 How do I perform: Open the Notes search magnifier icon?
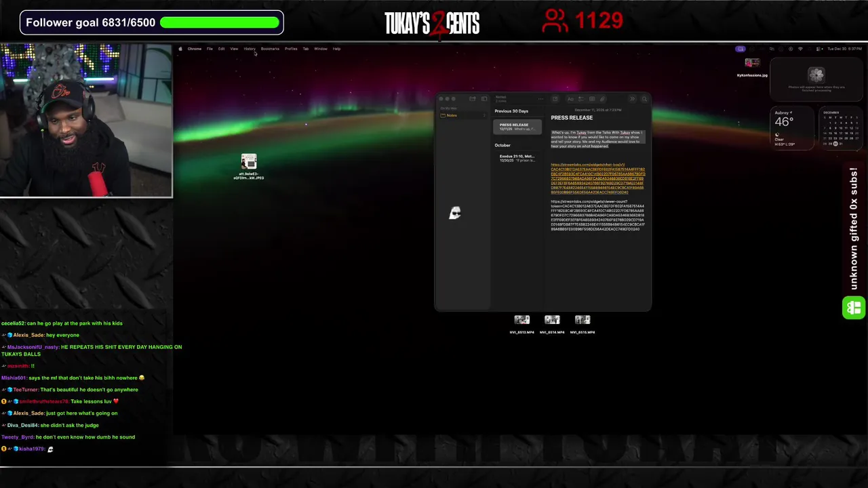[x=644, y=99]
